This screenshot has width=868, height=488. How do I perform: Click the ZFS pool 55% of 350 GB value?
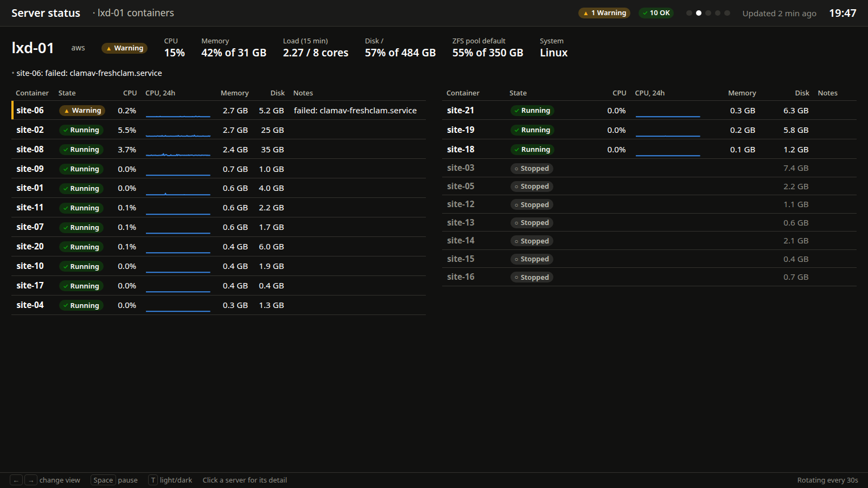(x=488, y=53)
